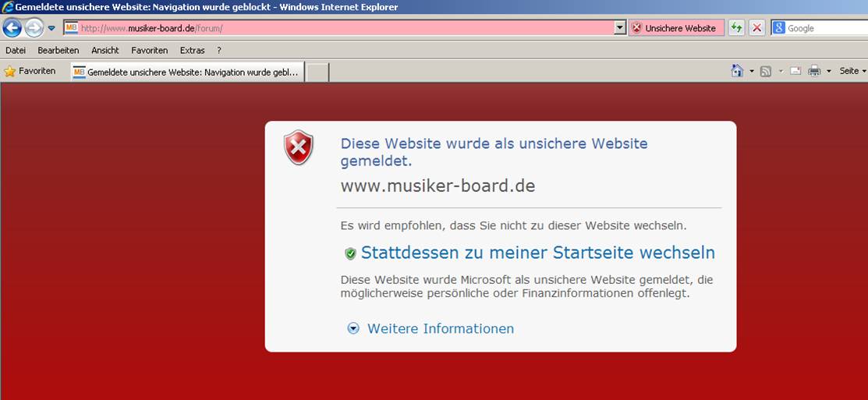This screenshot has height=400, width=868.
Task: Expand the Print dropdown arrow
Action: [x=829, y=72]
